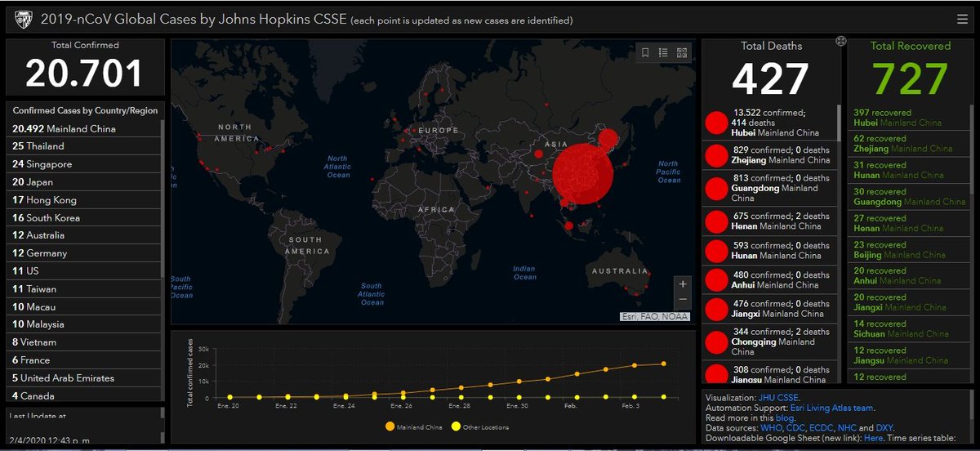This screenshot has height=451, width=980.
Task: Select 6 France in country list
Action: click(x=85, y=360)
